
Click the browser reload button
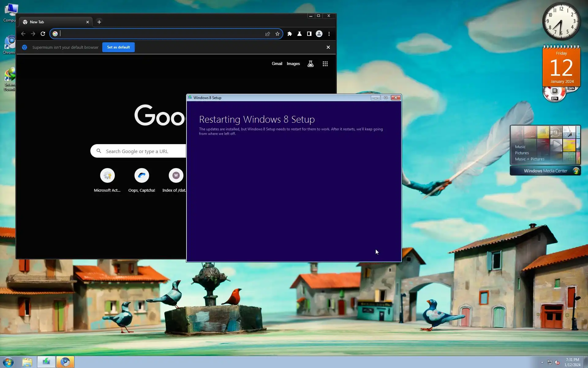pyautogui.click(x=43, y=34)
